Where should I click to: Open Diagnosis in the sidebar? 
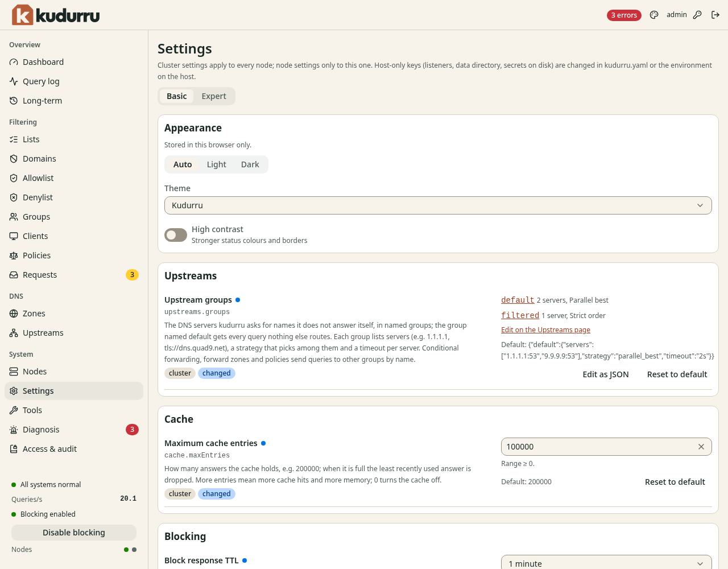tap(74, 430)
